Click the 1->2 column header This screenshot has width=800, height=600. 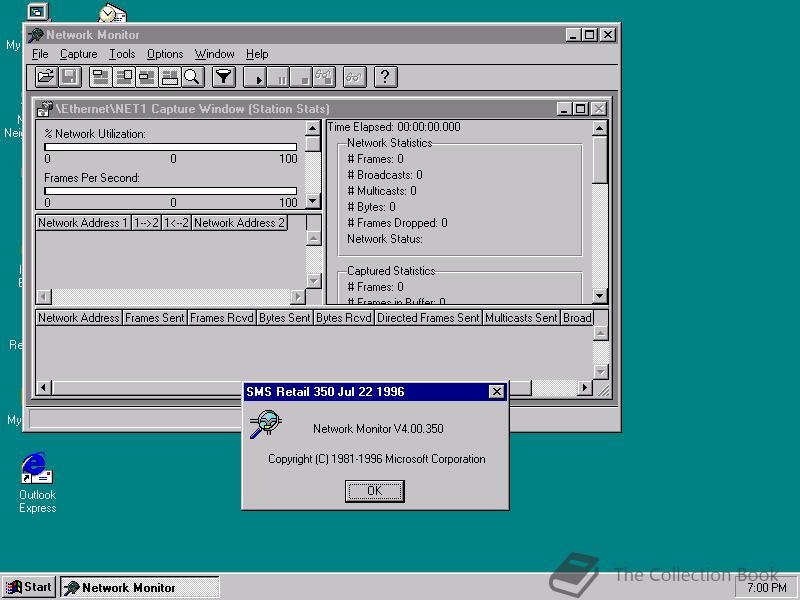click(146, 223)
